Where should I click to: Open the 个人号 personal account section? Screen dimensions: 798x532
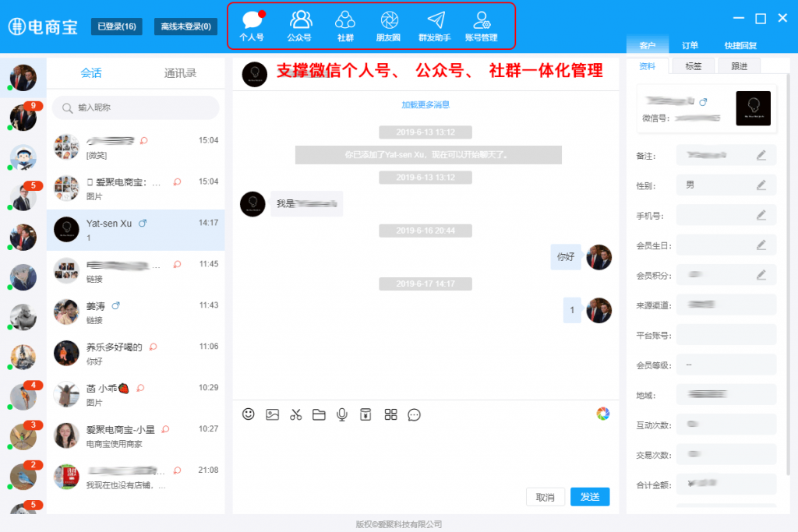(x=252, y=26)
